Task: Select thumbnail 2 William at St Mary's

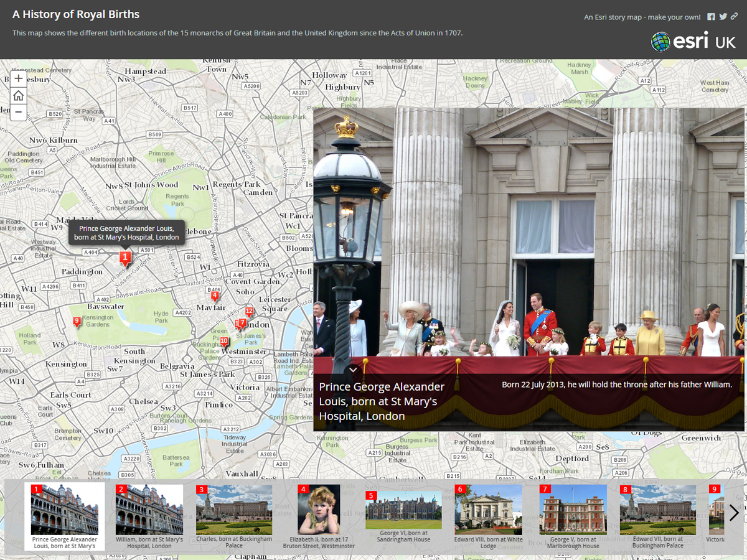Action: point(149,516)
